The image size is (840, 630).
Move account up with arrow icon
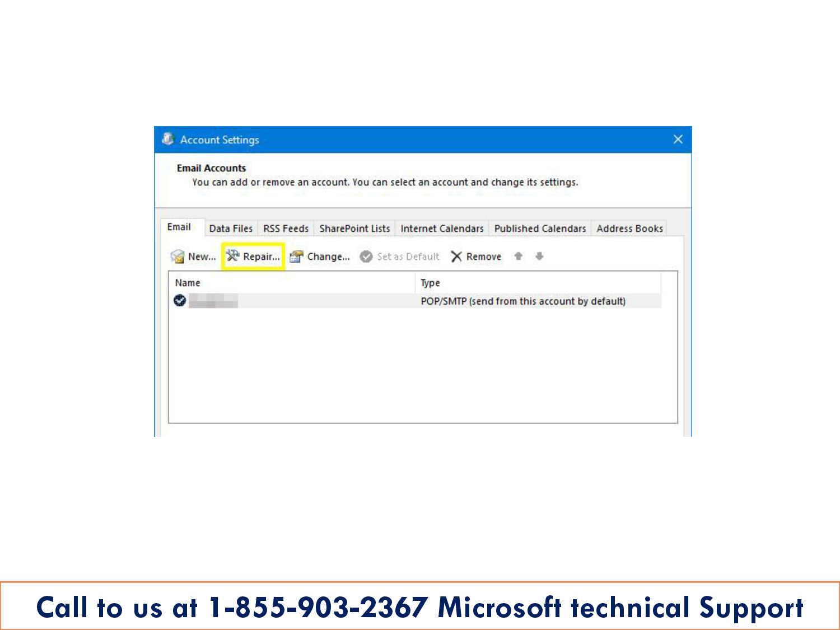(519, 256)
